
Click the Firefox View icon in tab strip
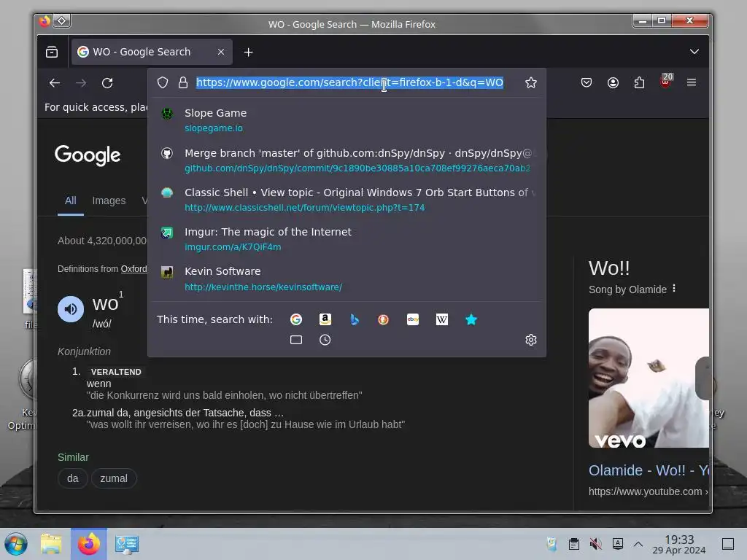coord(52,52)
